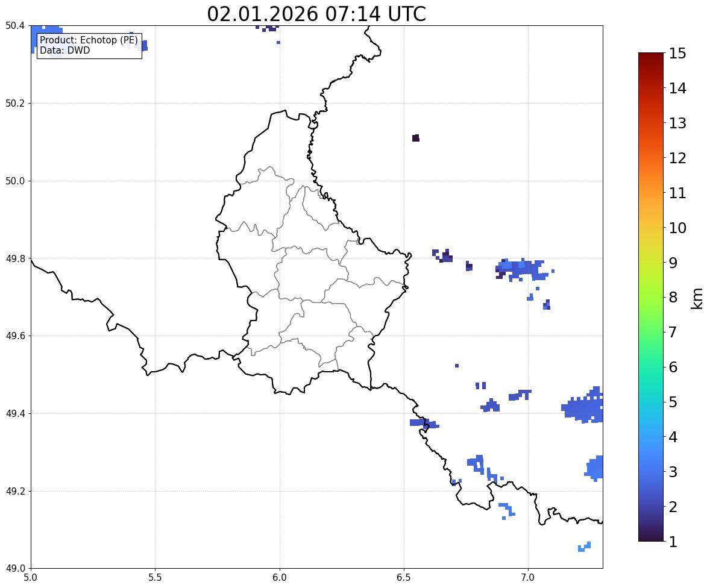Click the longitude axis label 6.5
The height and width of the screenshot is (588, 710).
coord(404,578)
